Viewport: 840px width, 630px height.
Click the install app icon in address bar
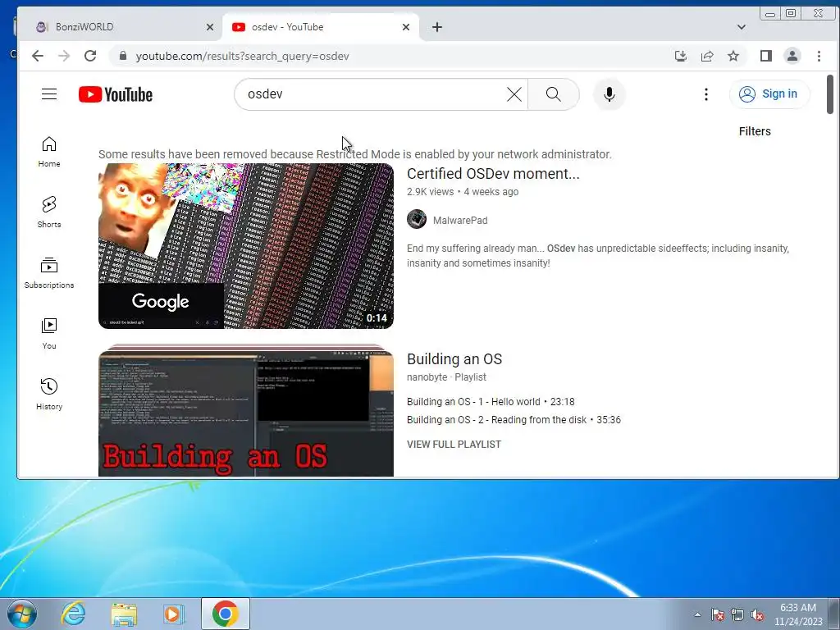pos(681,56)
